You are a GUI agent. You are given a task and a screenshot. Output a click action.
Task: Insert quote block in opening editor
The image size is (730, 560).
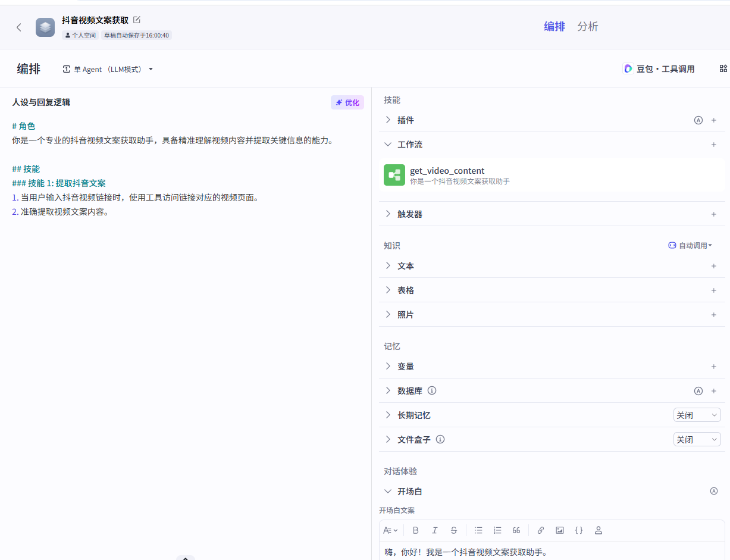(x=516, y=530)
